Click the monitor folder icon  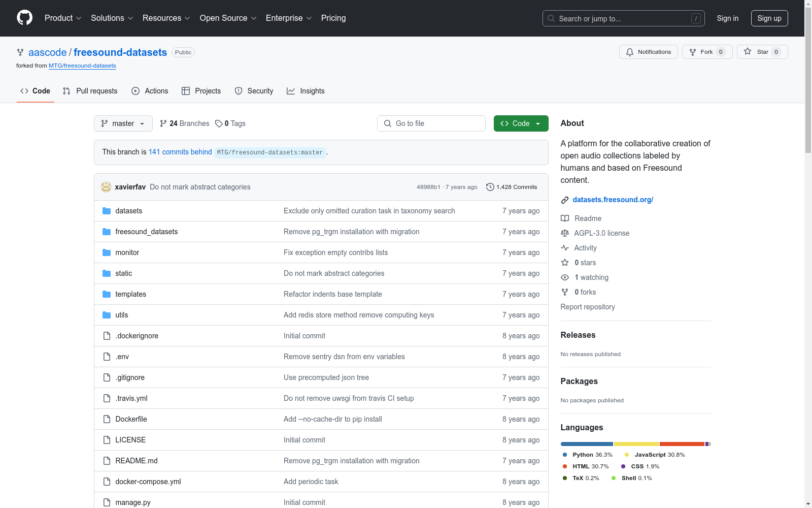[x=107, y=252]
